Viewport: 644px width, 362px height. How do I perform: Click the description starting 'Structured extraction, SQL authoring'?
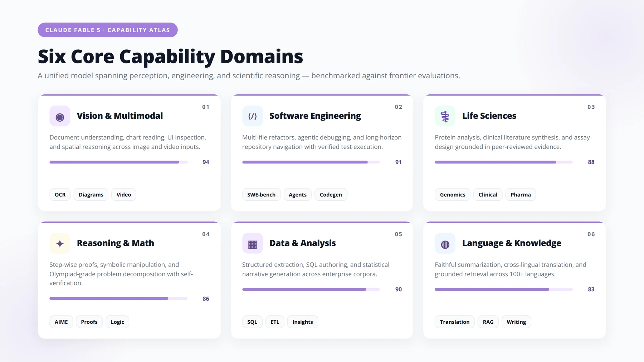point(316,269)
